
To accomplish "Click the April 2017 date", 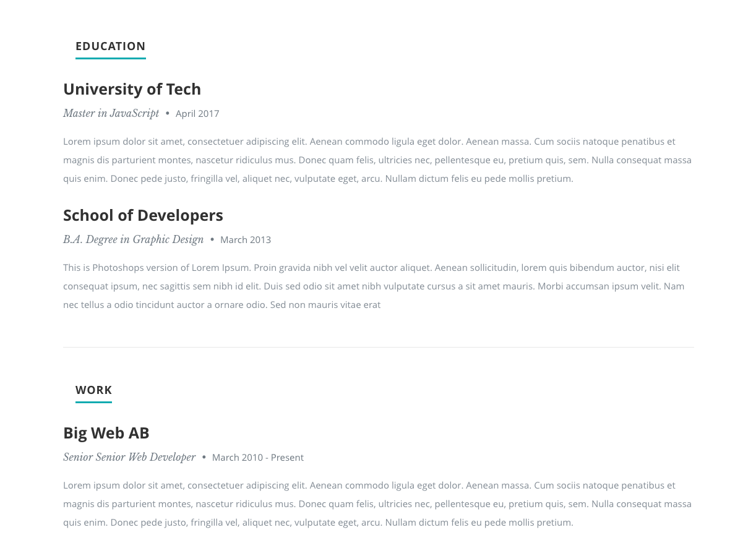I will click(197, 114).
